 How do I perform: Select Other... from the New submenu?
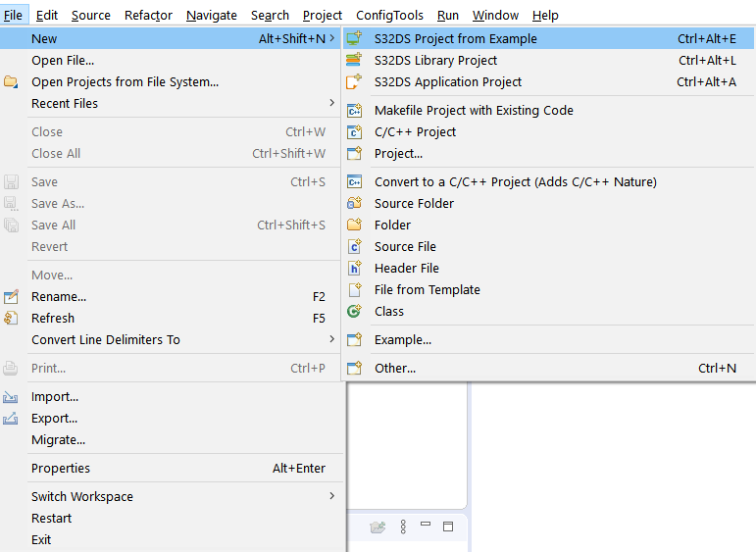coord(395,369)
